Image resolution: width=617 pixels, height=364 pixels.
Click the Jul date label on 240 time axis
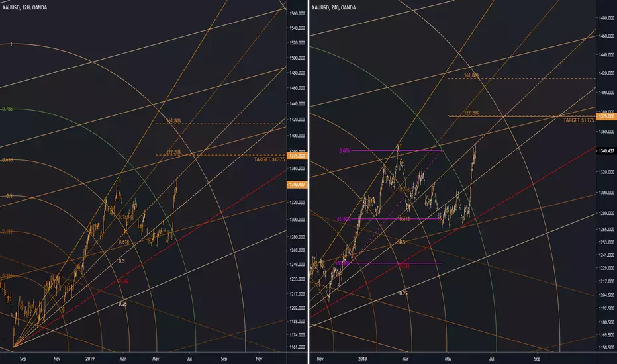coord(491,359)
